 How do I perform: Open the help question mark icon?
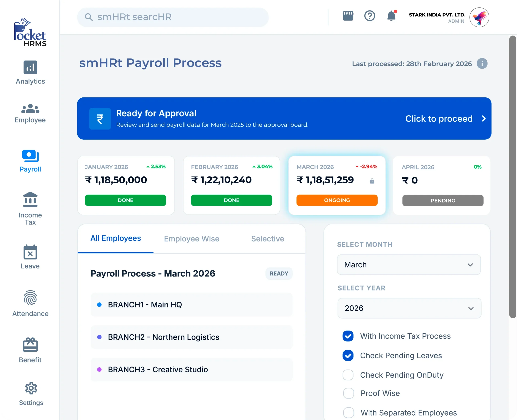[370, 16]
